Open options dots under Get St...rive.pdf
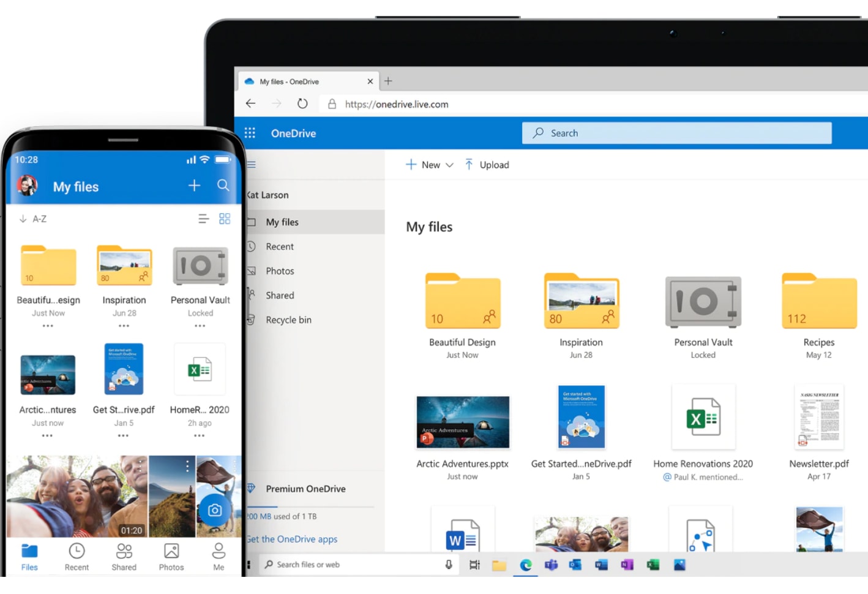The width and height of the screenshot is (868, 594). tap(123, 435)
